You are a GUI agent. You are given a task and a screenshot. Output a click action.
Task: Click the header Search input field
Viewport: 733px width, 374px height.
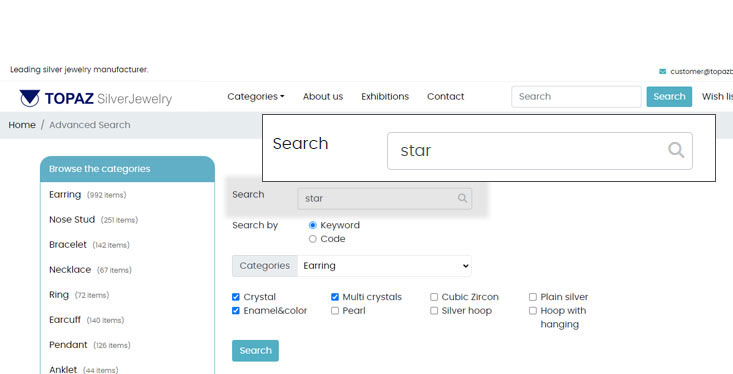tap(576, 96)
